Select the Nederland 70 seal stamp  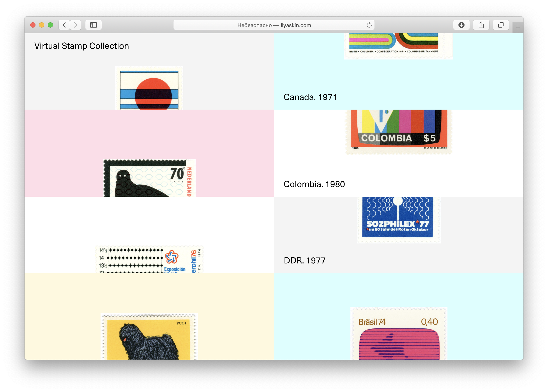coord(149,178)
